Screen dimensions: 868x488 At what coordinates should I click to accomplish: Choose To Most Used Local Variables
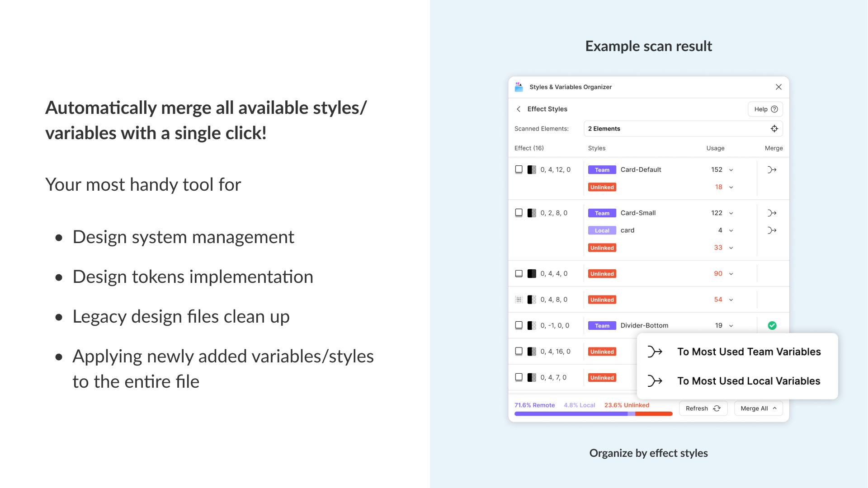[749, 381]
